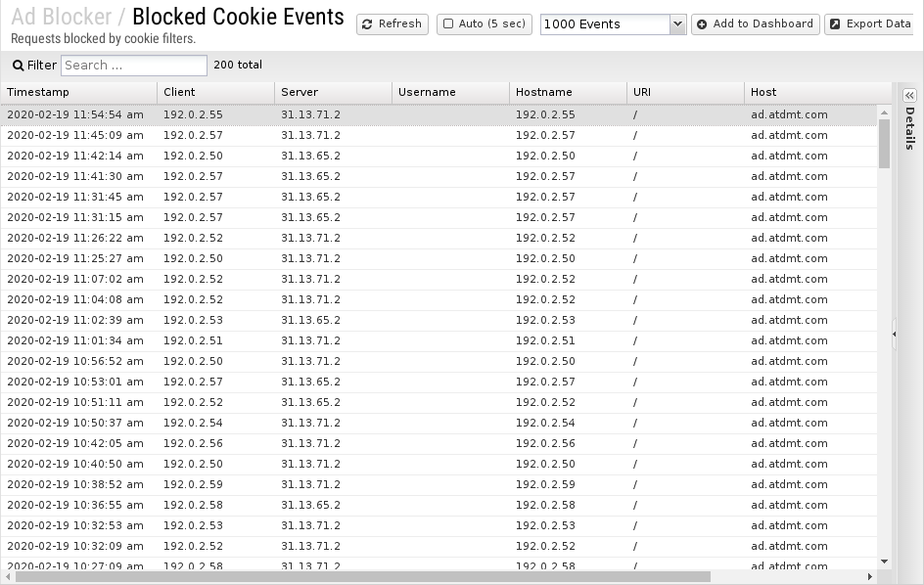Click the Refresh button icon

pyautogui.click(x=367, y=24)
